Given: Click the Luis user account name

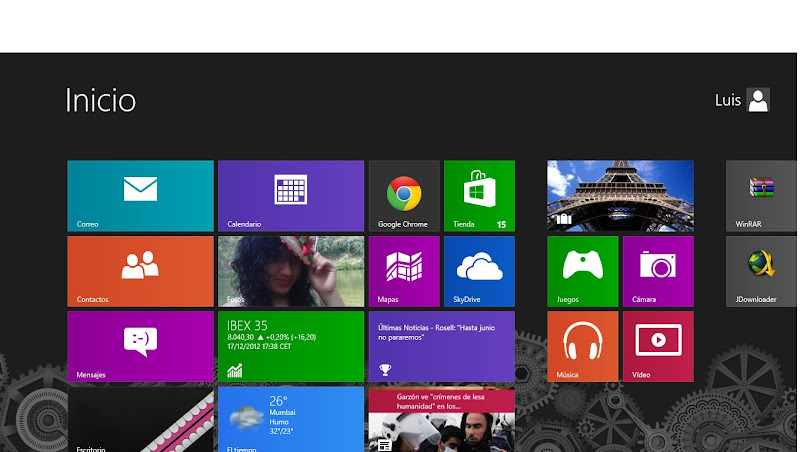Looking at the screenshot, I should [728, 101].
